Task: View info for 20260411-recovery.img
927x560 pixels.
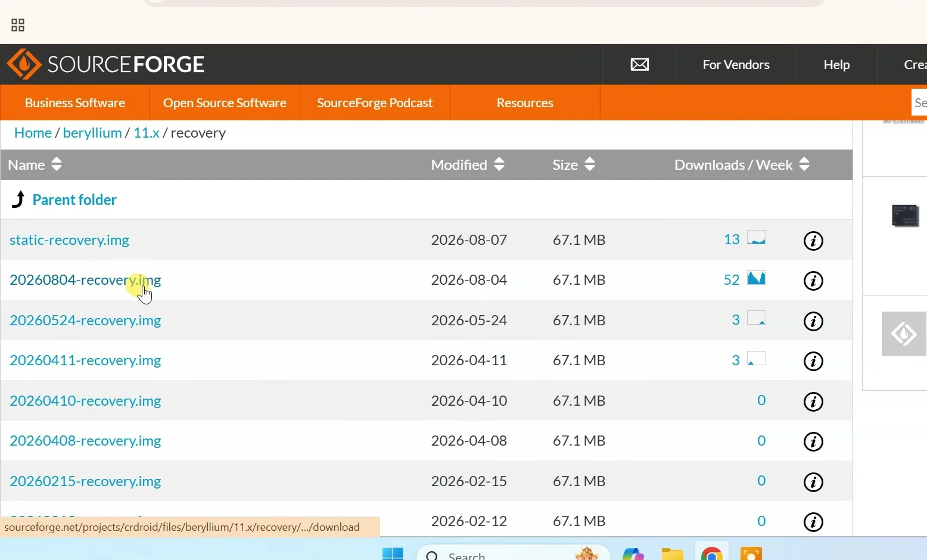Action: pyautogui.click(x=813, y=361)
